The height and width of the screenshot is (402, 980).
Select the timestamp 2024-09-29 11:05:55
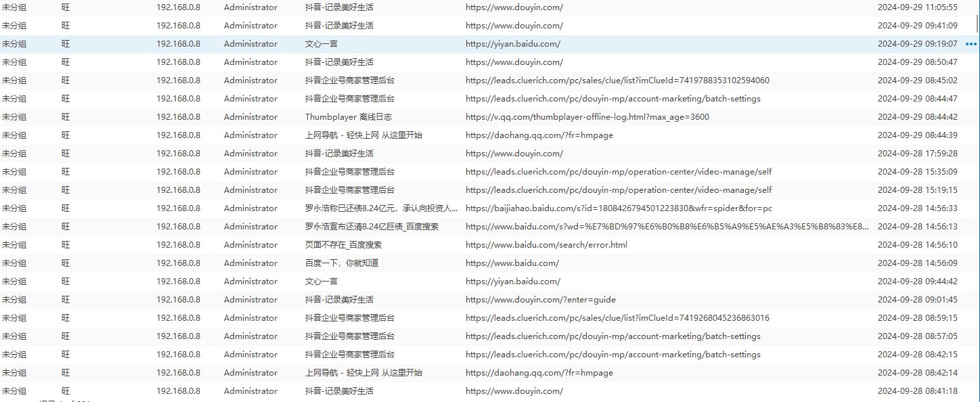(x=917, y=7)
